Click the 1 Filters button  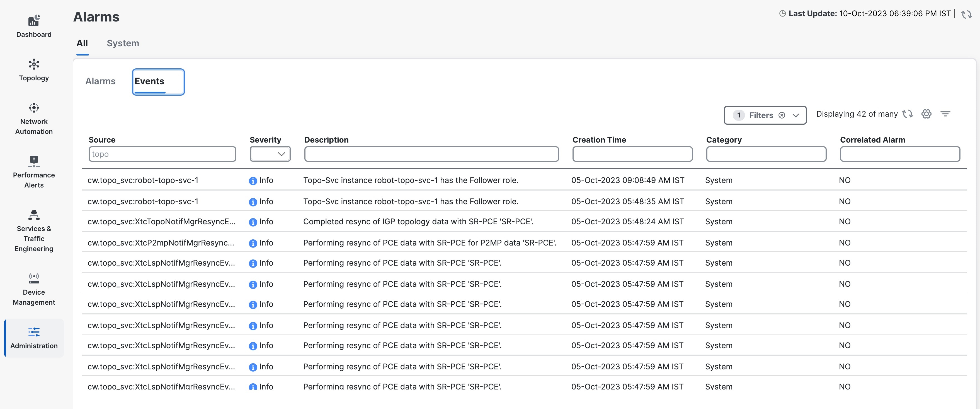click(x=765, y=115)
